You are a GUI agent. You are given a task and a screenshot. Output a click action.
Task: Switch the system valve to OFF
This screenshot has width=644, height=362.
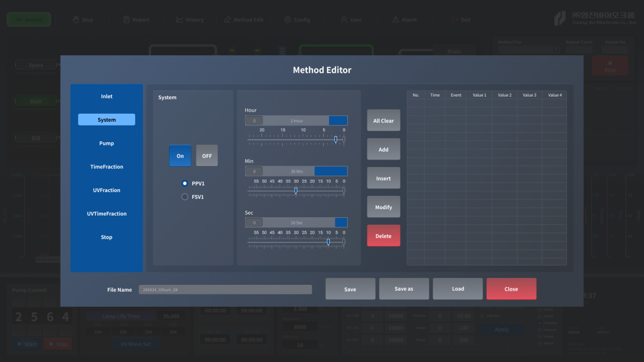(207, 156)
